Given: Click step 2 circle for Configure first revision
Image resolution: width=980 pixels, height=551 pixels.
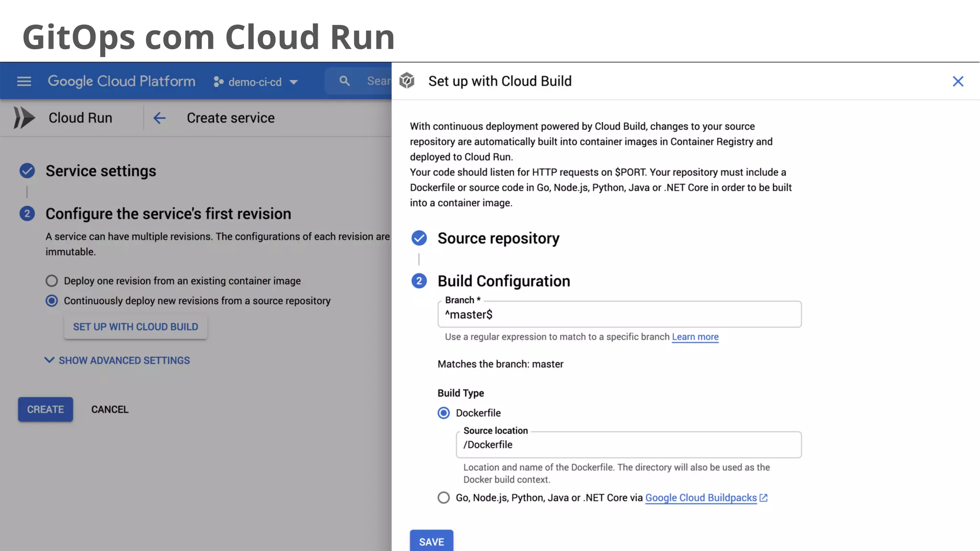Looking at the screenshot, I should click(x=27, y=213).
